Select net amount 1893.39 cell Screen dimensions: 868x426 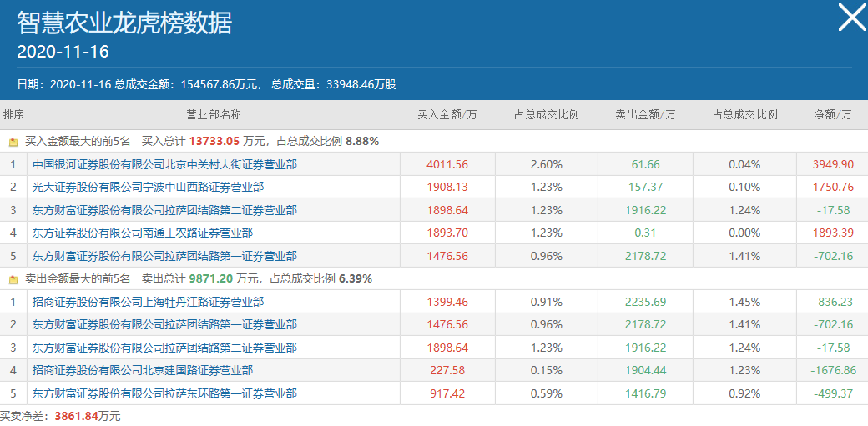(833, 233)
